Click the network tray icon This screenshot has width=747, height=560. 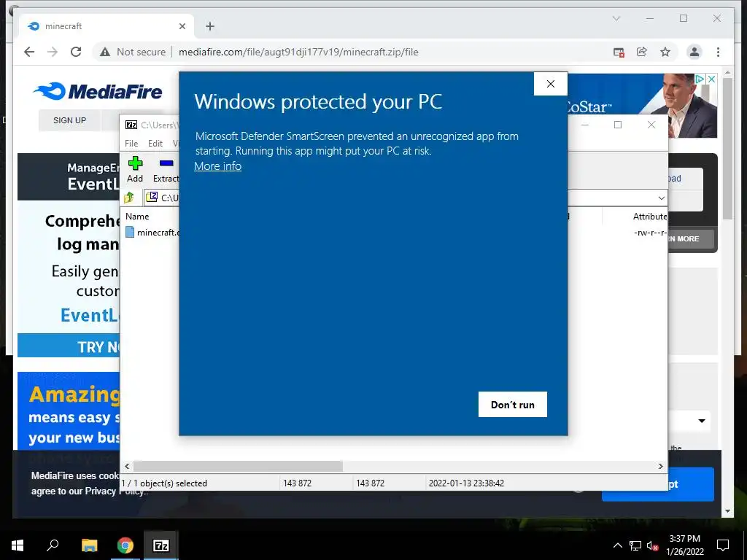pos(635,545)
